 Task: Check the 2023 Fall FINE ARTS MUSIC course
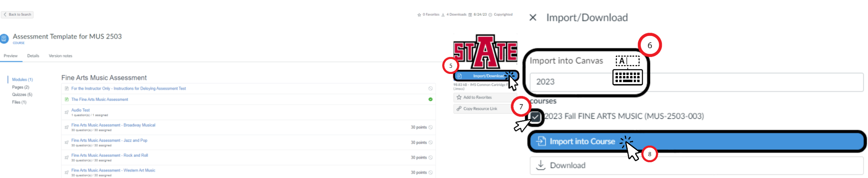pyautogui.click(x=535, y=117)
